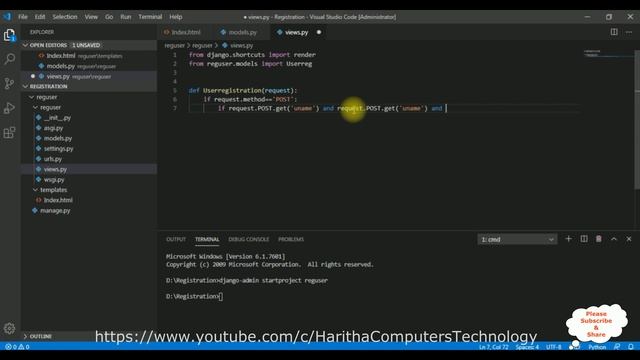Expand the Outline section
The height and width of the screenshot is (360, 640).
(x=26, y=336)
